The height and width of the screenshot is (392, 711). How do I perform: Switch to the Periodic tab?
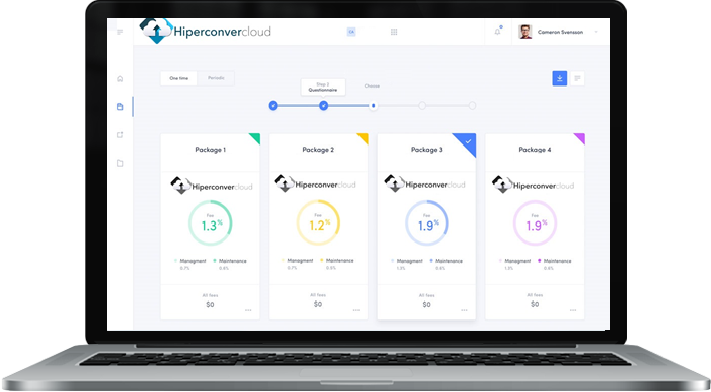pyautogui.click(x=216, y=78)
